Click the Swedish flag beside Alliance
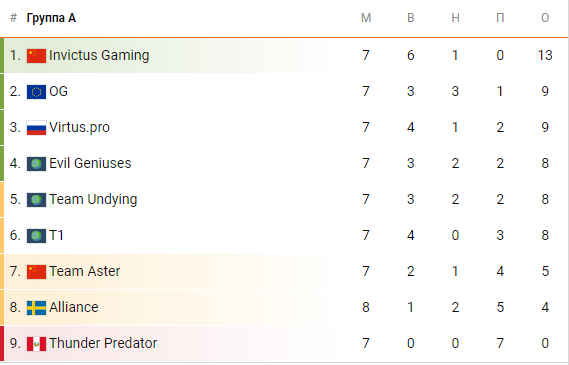The height and width of the screenshot is (365, 569). (x=36, y=308)
